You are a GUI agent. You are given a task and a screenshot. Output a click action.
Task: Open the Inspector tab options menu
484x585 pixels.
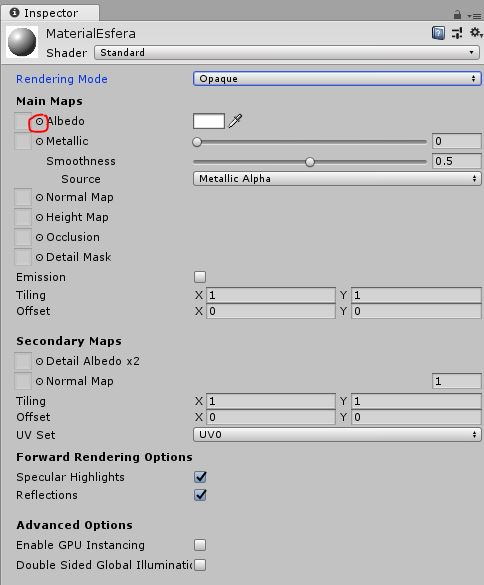[x=474, y=16]
